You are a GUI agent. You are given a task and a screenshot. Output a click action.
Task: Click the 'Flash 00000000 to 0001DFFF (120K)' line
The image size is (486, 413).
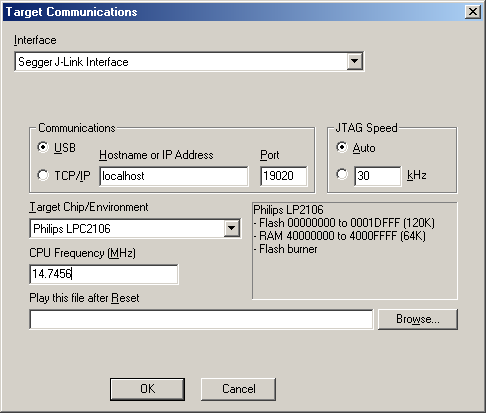click(344, 223)
